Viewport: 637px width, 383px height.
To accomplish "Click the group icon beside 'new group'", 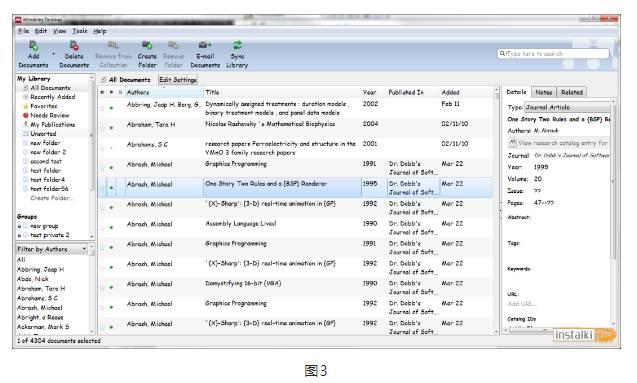I will point(26,226).
